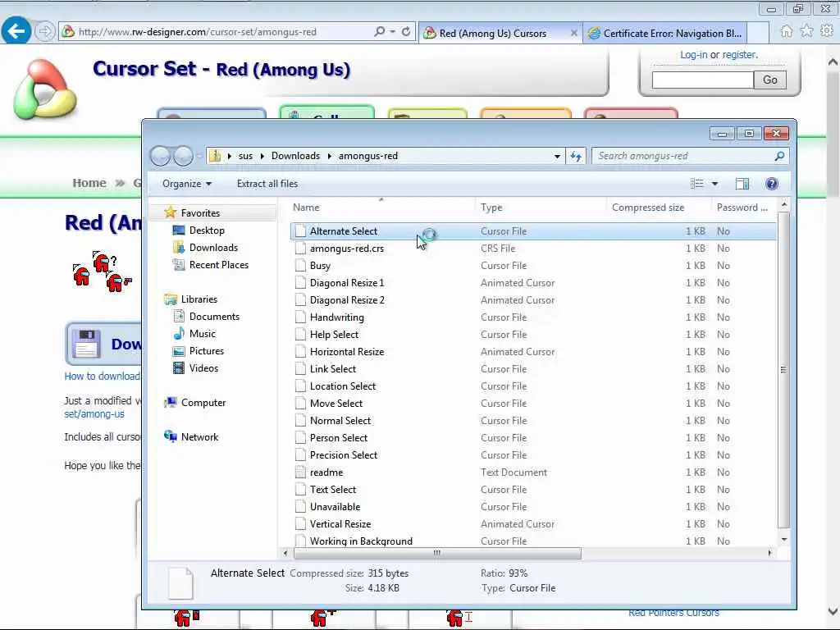
Task: Select Downloads in Favorites
Action: coord(213,248)
